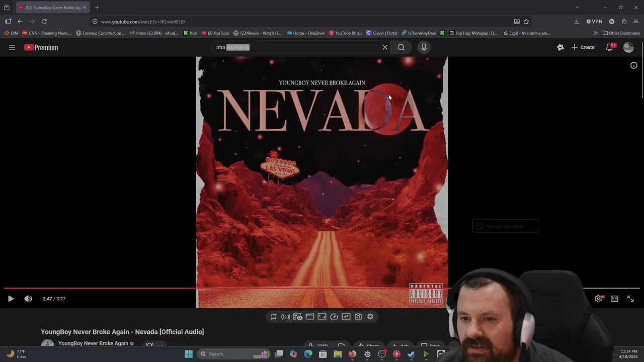Screen dimensions: 644x362
Task: Open player settings gear
Action: point(598,299)
